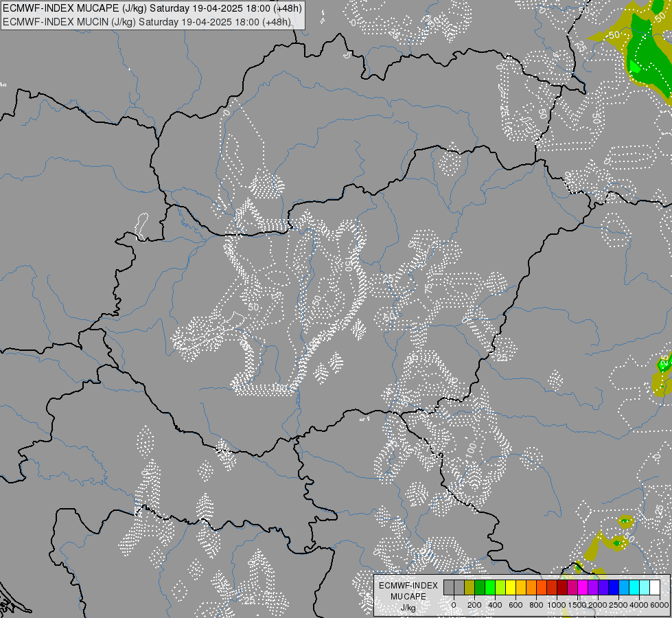Select the pure yellow swatch before 600
672x618 pixels.
tap(511, 587)
